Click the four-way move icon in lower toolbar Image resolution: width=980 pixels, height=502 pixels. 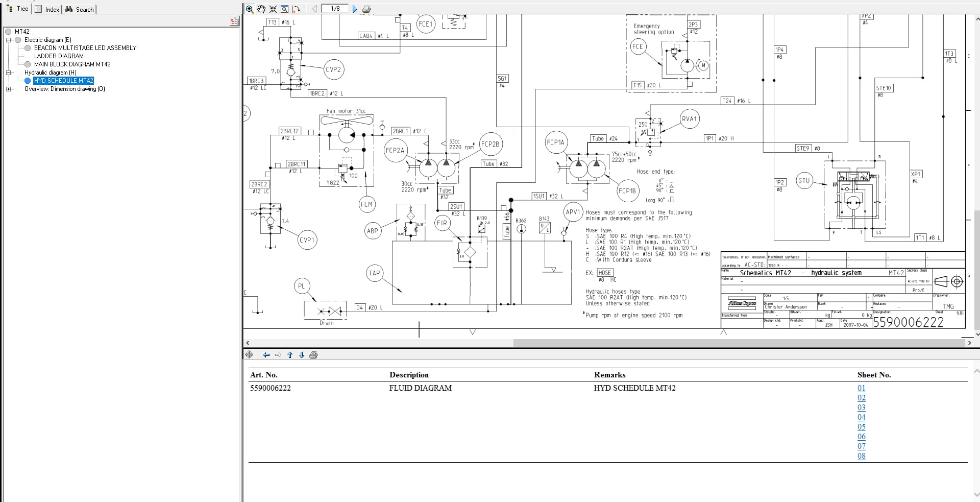pos(249,354)
